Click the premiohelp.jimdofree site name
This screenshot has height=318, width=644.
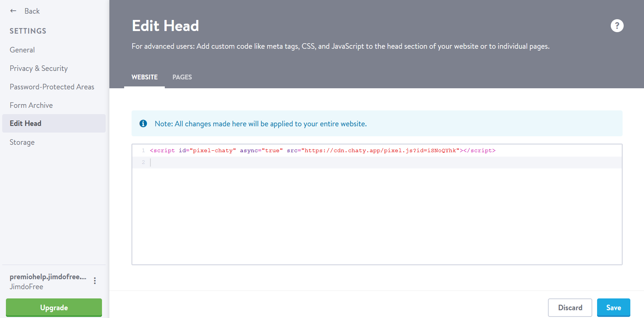pos(48,277)
